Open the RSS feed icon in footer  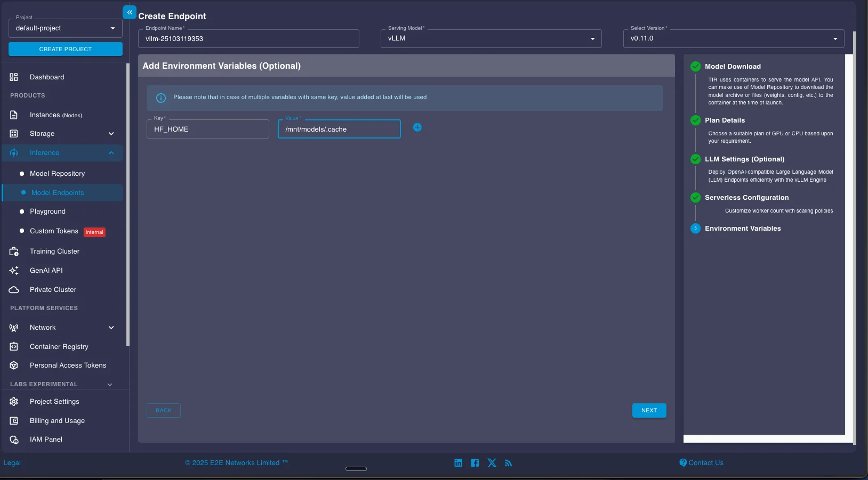(x=508, y=463)
